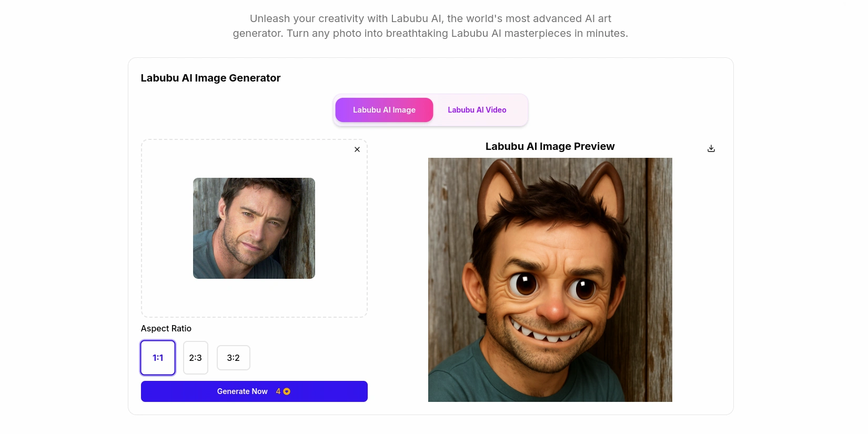Select the 1:1 aspect ratio

pyautogui.click(x=158, y=358)
